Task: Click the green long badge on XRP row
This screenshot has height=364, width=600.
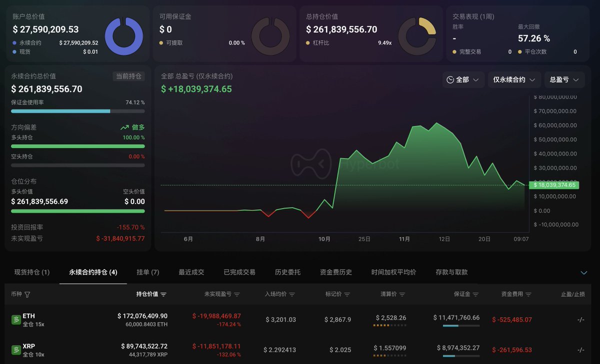Action: click(16, 350)
